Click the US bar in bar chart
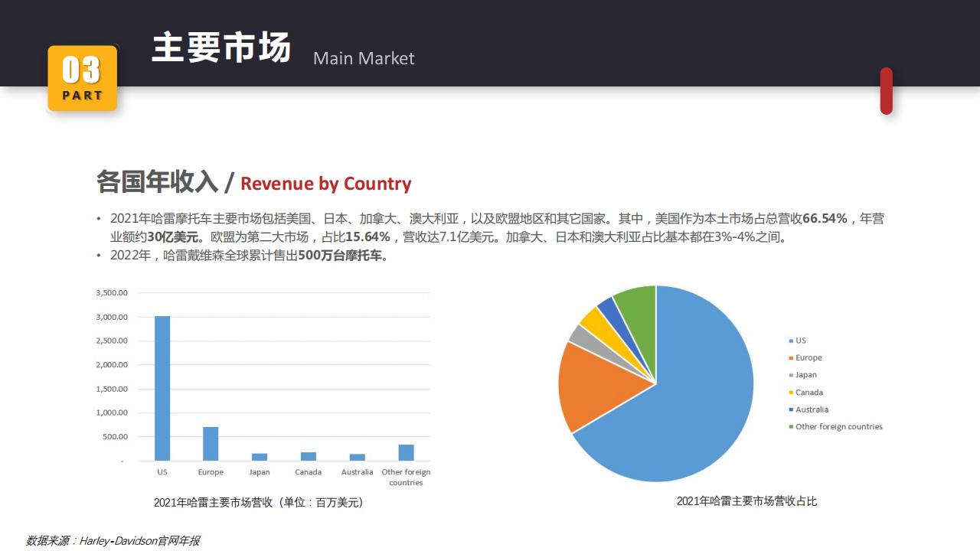The image size is (980, 551). pyautogui.click(x=162, y=388)
